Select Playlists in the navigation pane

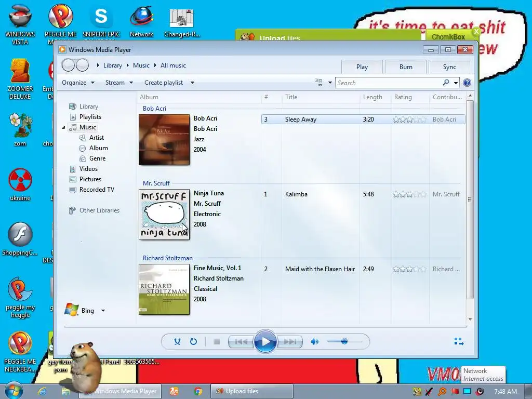click(x=90, y=117)
